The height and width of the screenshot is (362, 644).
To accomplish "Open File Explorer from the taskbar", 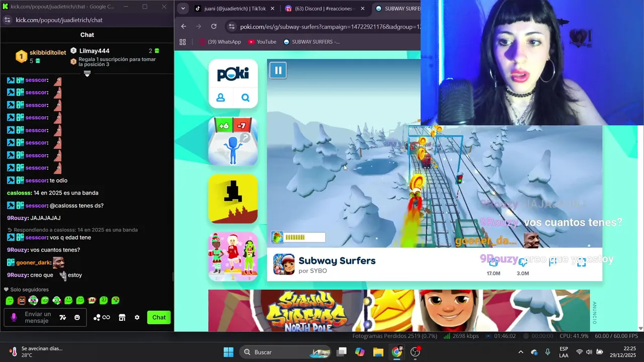I will point(378,352).
